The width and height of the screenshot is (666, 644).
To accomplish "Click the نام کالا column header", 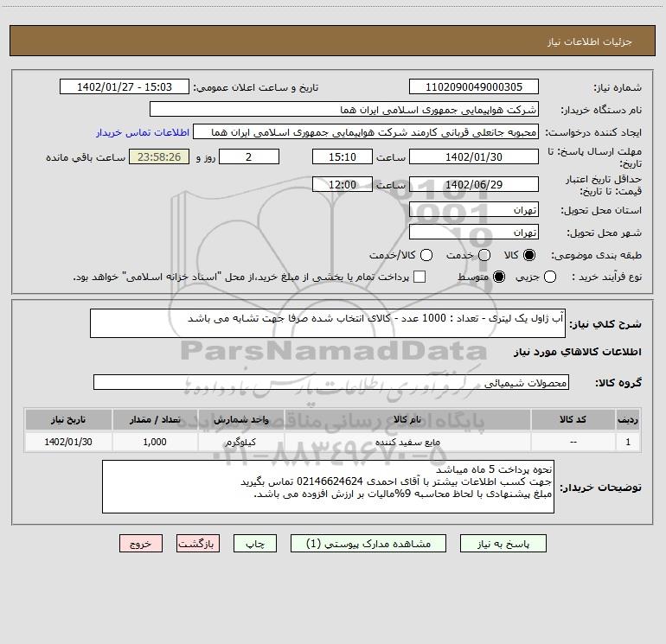I will click(x=407, y=419).
